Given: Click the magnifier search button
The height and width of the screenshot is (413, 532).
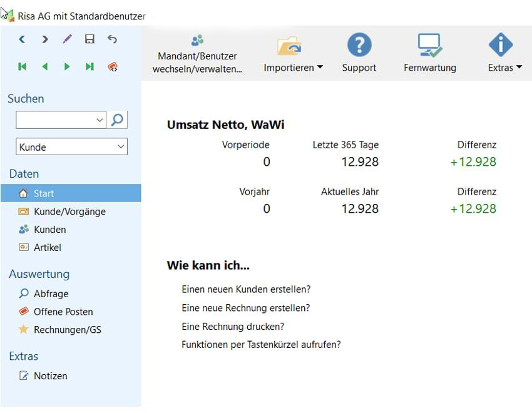Looking at the screenshot, I should click(117, 120).
